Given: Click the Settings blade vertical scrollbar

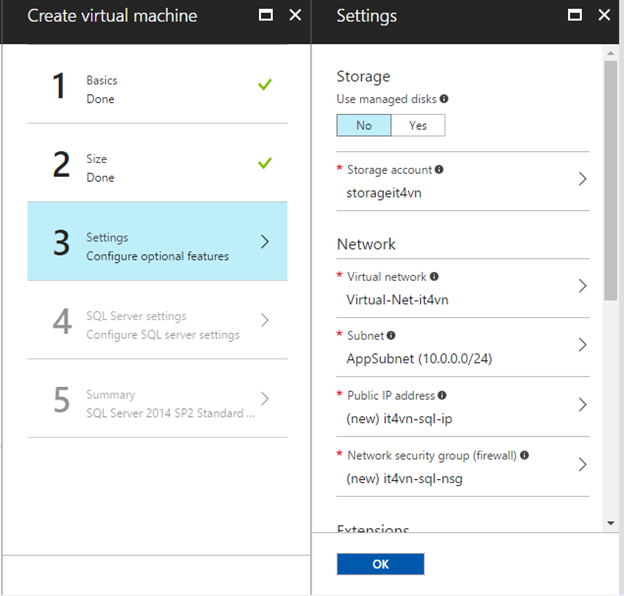Looking at the screenshot, I should click(x=610, y=180).
